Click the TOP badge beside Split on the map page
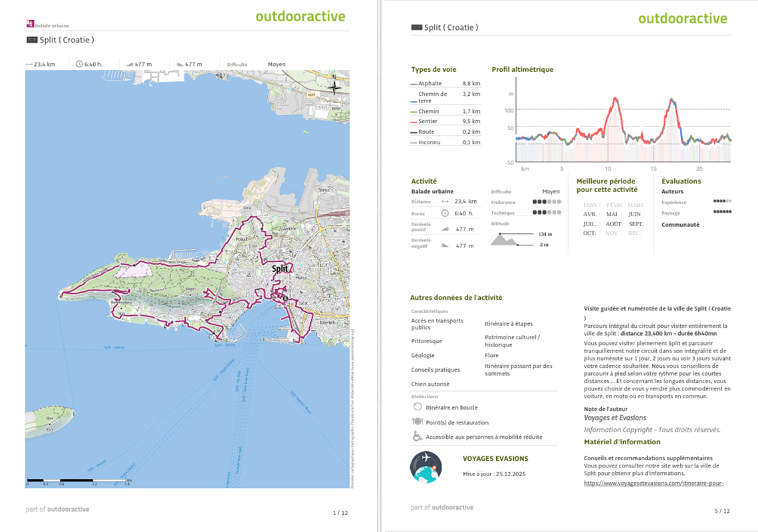The image size is (758, 532). (x=31, y=40)
